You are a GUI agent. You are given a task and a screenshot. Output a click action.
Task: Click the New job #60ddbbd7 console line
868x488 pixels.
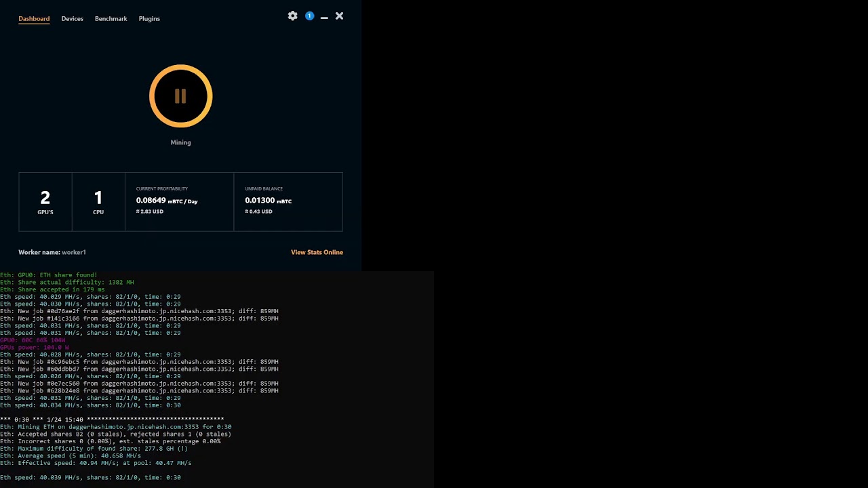coord(139,369)
